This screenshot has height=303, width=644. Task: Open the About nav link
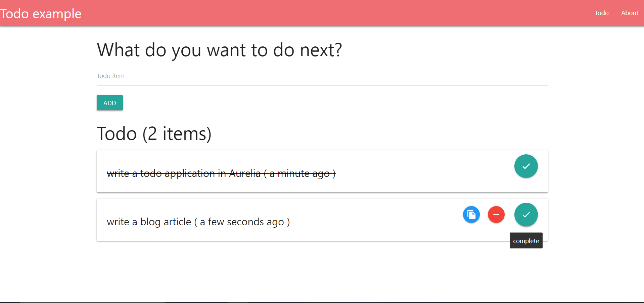click(x=629, y=13)
